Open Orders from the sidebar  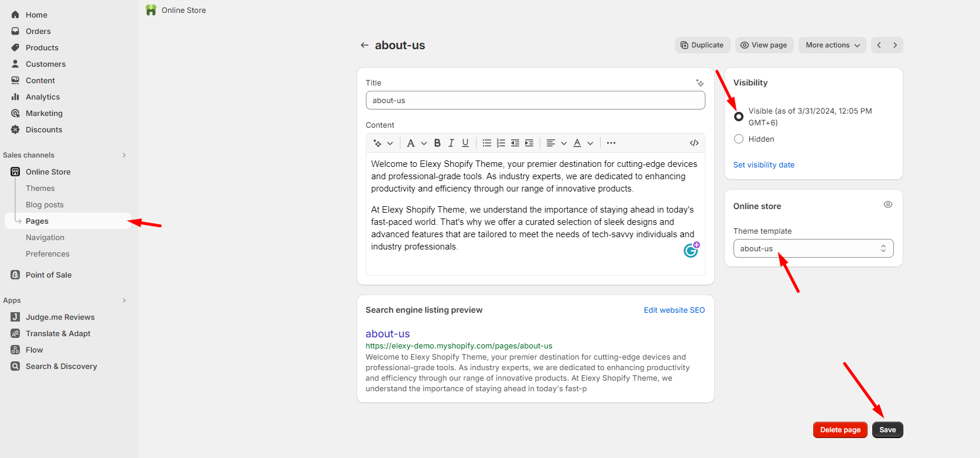pyautogui.click(x=38, y=31)
